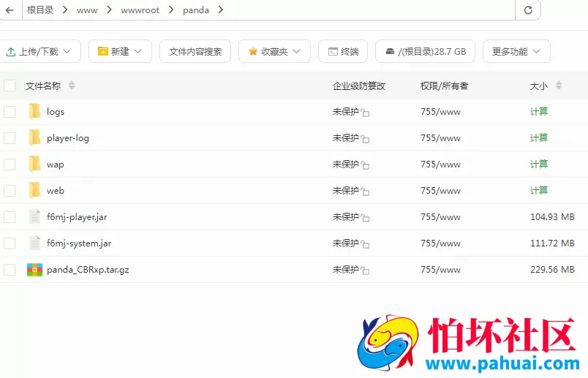Click the 权限/所有者 column header
This screenshot has width=588, height=378.
444,86
